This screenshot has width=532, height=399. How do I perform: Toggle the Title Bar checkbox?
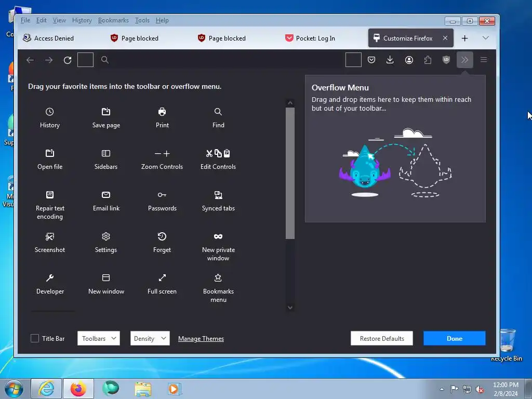pyautogui.click(x=35, y=338)
